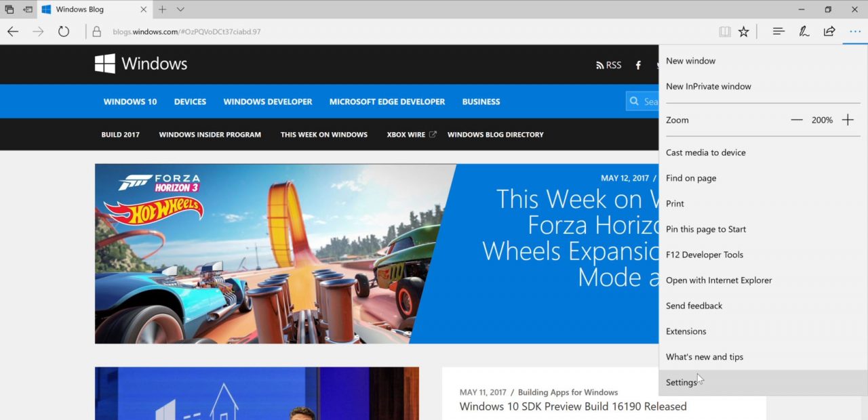Image resolution: width=868 pixels, height=420 pixels.
Task: Select Open with Internet Explorer
Action: (763, 280)
